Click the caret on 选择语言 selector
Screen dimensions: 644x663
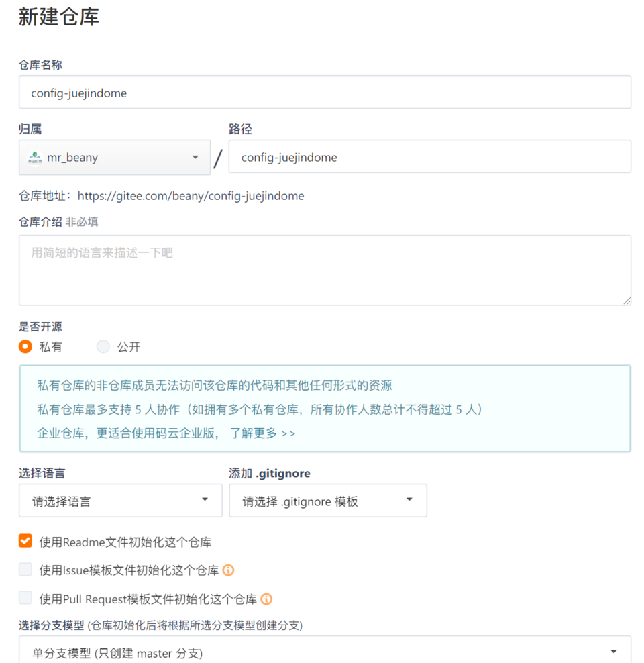(x=205, y=500)
